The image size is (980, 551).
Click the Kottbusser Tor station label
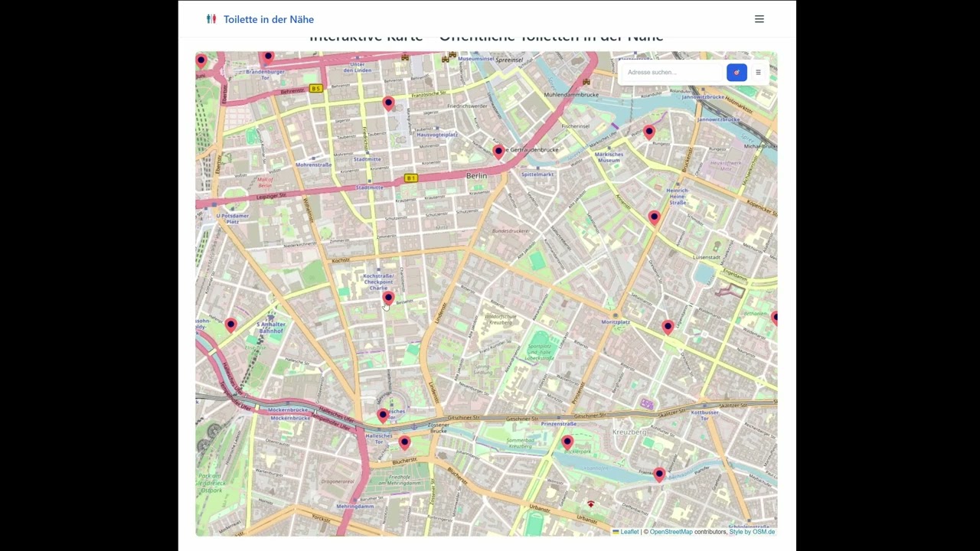(705, 415)
